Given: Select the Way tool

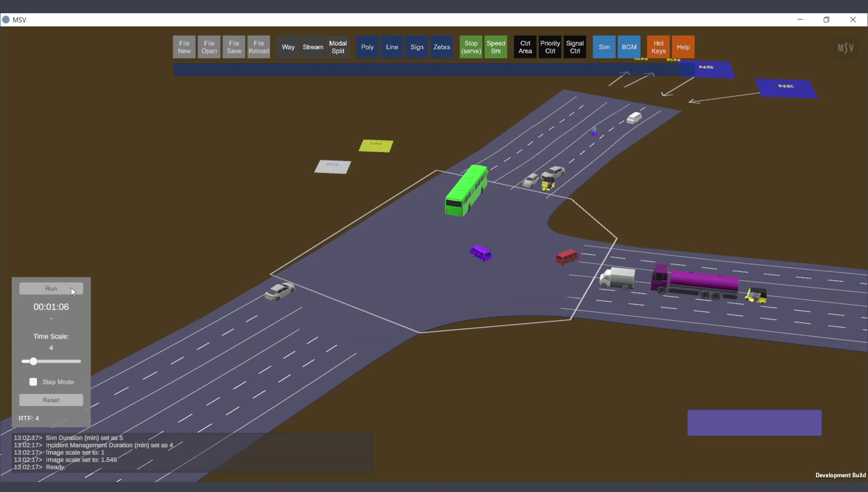Looking at the screenshot, I should tap(288, 47).
